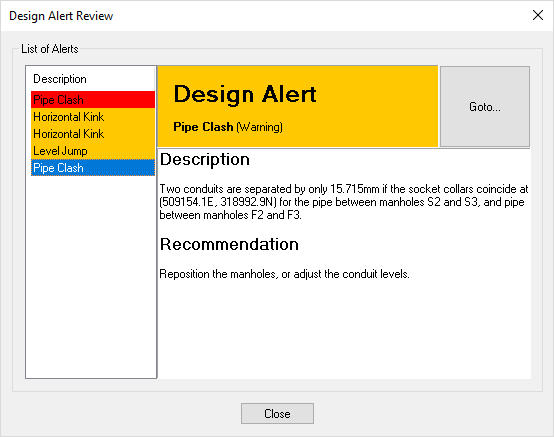The width and height of the screenshot is (554, 437).
Task: Click the Goto... button
Action: [x=484, y=106]
